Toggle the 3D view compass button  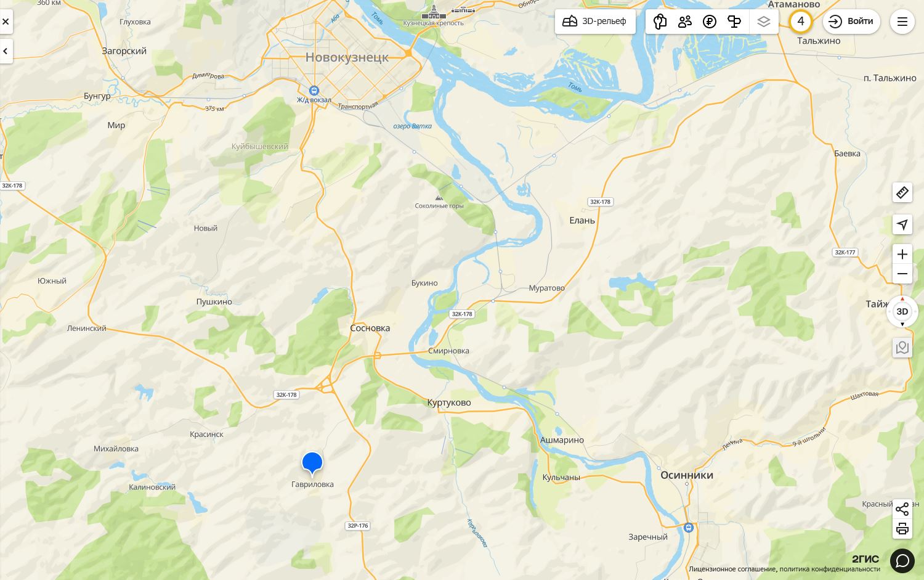(902, 311)
